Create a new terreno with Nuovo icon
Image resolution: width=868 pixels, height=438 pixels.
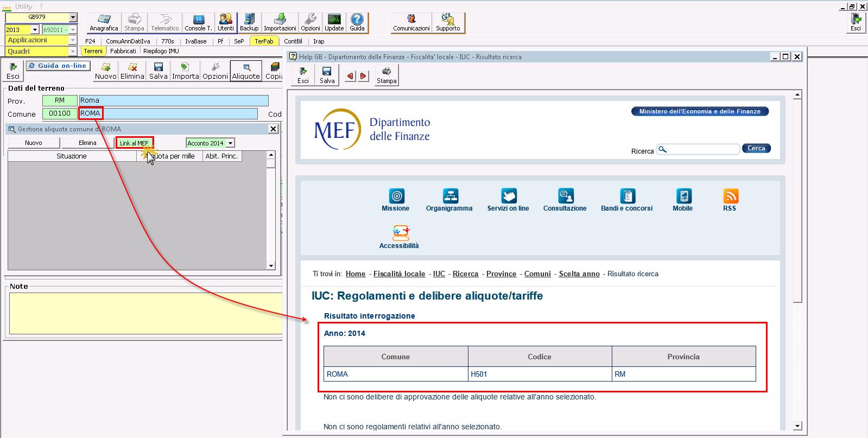coord(105,71)
